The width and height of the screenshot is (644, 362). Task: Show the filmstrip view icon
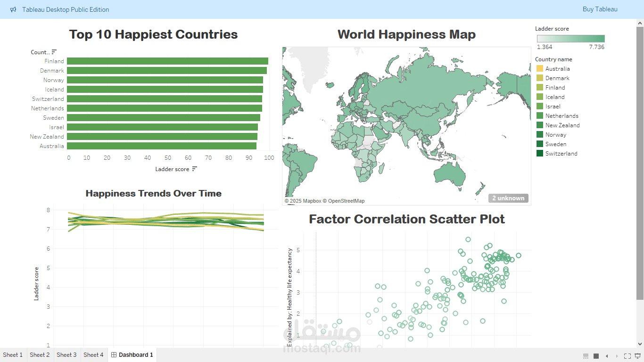(586, 356)
